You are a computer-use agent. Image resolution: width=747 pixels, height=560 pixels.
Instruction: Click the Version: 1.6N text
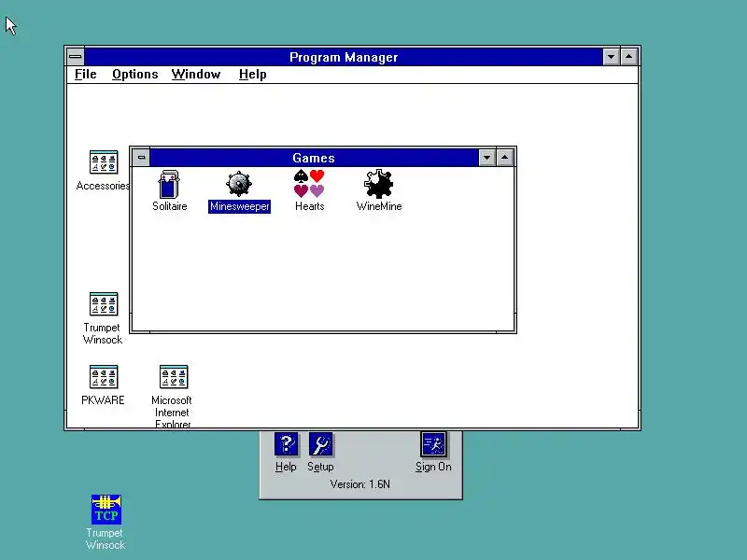click(360, 484)
